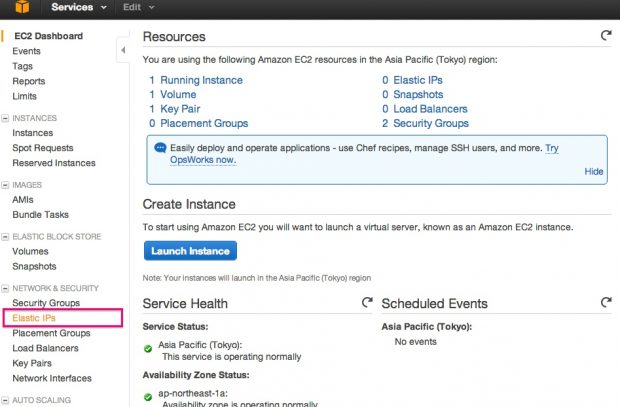Click green check beside ap-northeast-1a
Viewport: 620px width, 407px height.
tap(148, 397)
